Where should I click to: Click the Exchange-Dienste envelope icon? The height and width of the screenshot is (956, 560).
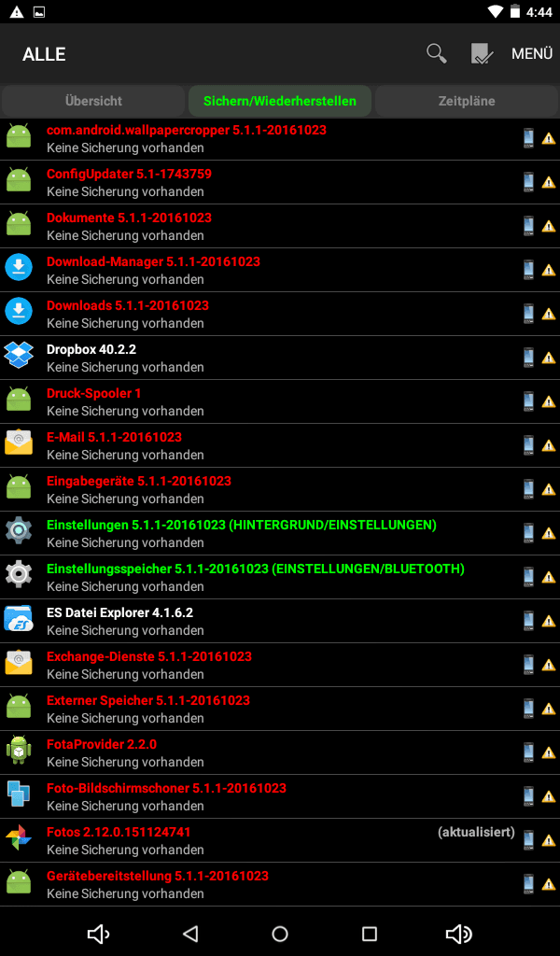[x=19, y=662]
